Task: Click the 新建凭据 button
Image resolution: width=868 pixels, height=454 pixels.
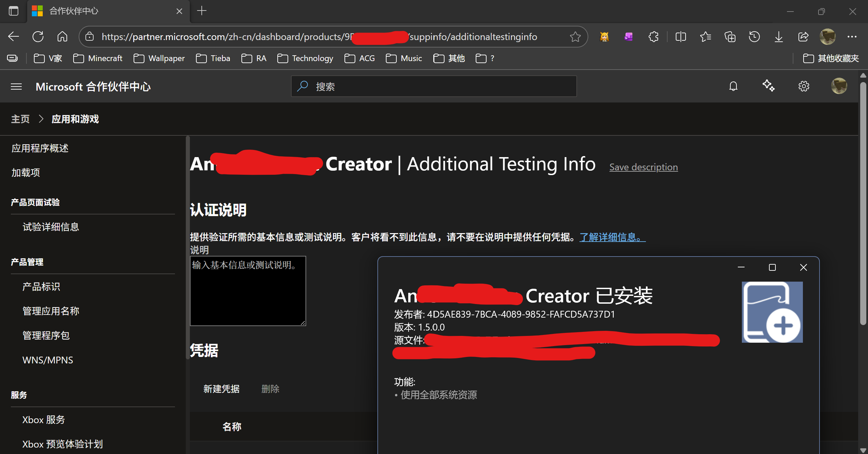Action: [221, 389]
